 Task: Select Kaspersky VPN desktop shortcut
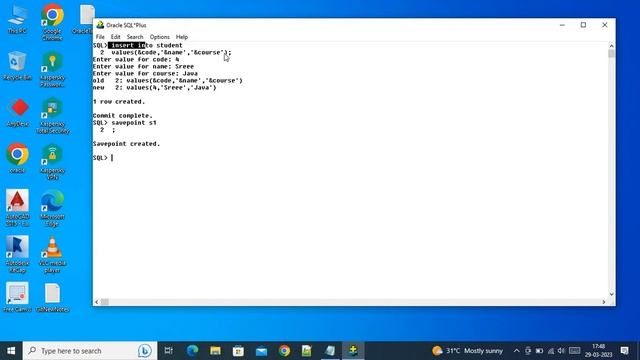coord(52,162)
